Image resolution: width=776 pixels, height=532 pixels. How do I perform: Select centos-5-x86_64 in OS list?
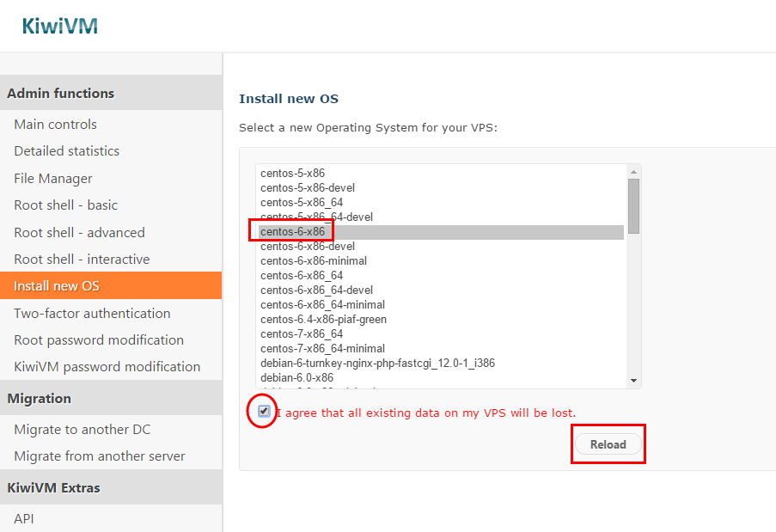(x=441, y=203)
